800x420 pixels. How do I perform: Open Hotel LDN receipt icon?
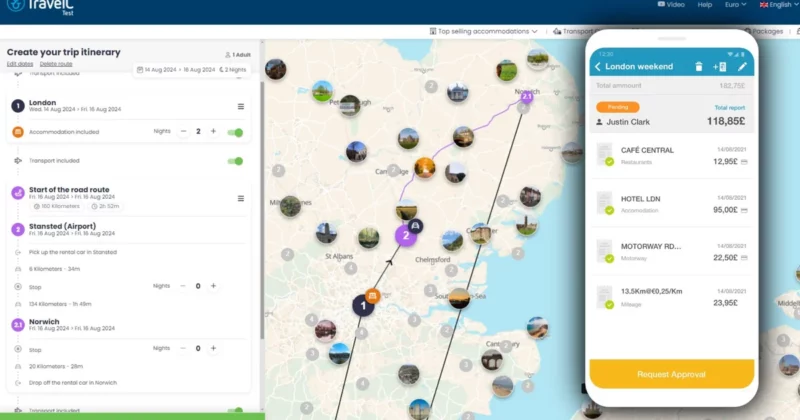point(605,203)
